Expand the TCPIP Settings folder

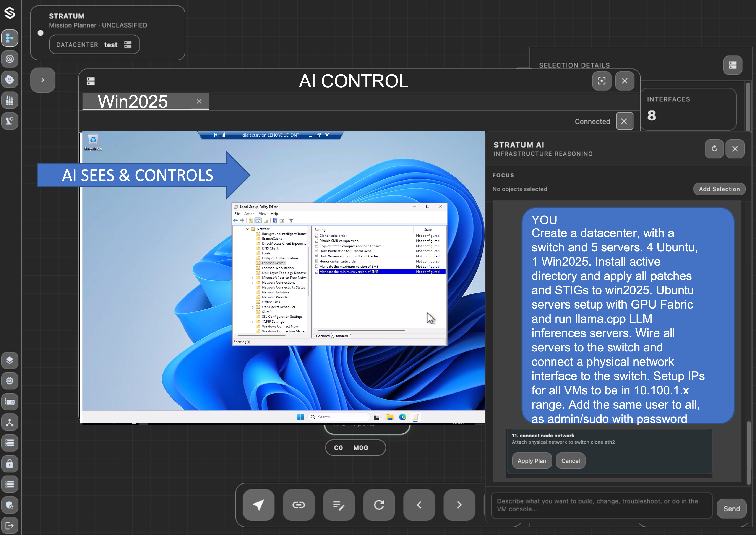click(x=253, y=322)
